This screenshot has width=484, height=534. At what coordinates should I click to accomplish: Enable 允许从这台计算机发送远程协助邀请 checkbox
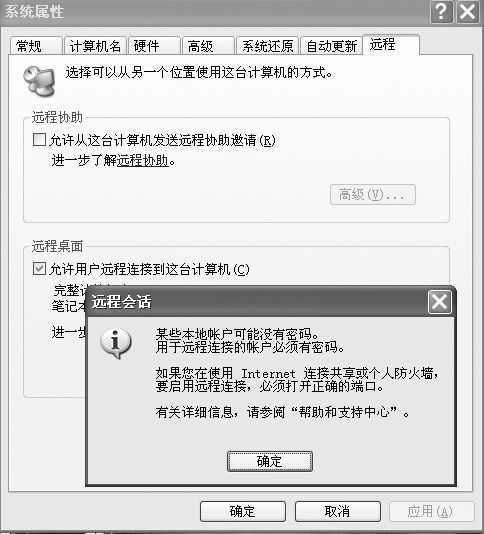tap(39, 140)
